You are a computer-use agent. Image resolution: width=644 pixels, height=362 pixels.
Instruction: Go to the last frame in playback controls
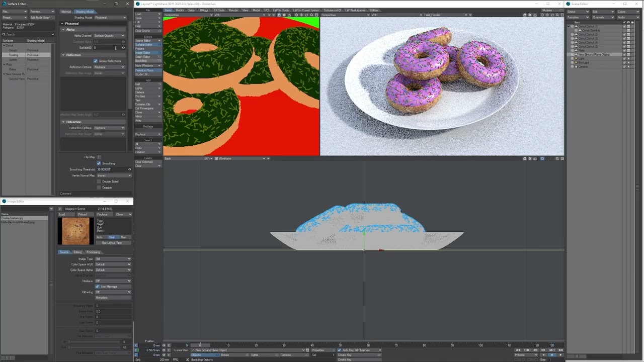pyautogui.click(x=560, y=350)
